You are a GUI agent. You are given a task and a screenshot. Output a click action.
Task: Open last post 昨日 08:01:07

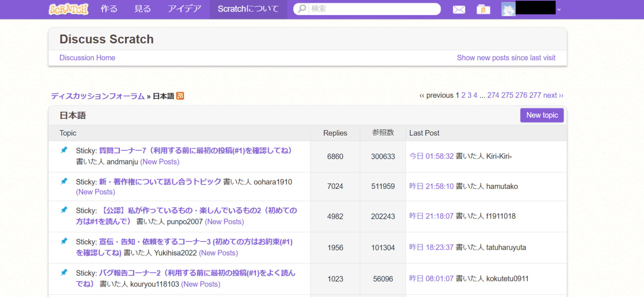pos(431,279)
